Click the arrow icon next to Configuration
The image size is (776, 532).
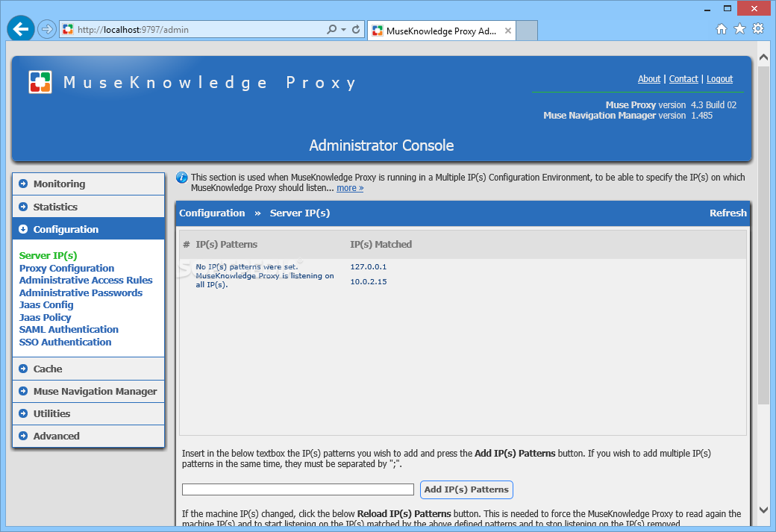[x=23, y=229]
